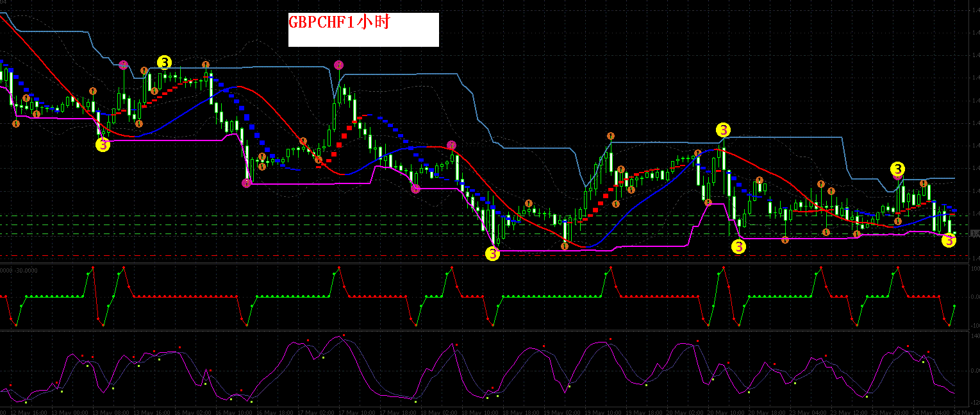This screenshot has width=980, height=415.
Task: Select yellow 3 marker at the 13 May 08:00 low
Action: pos(103,145)
